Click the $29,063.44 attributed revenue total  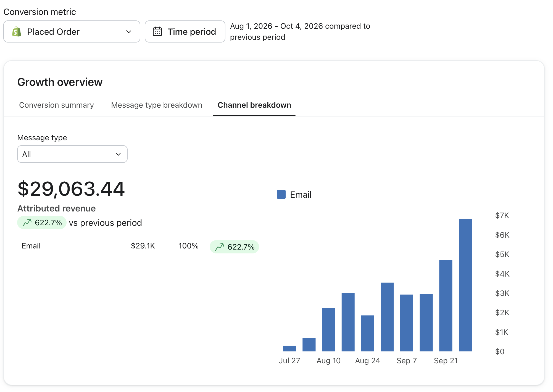point(71,189)
